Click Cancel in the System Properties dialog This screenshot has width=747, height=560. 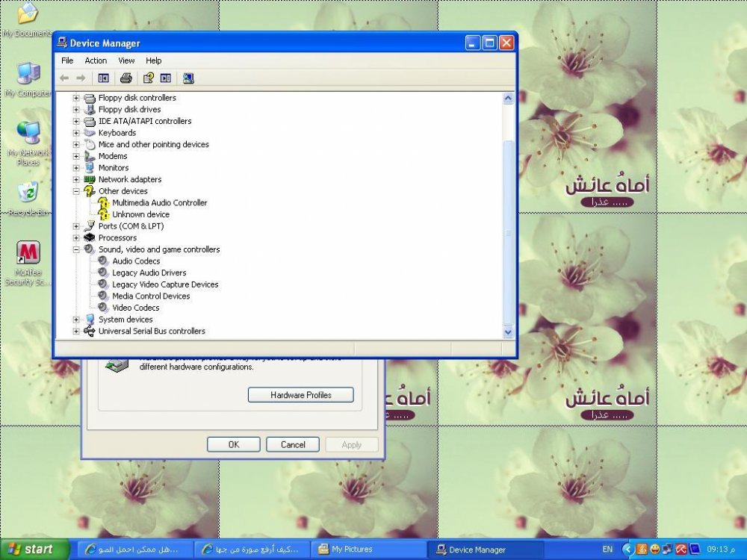[x=293, y=444]
